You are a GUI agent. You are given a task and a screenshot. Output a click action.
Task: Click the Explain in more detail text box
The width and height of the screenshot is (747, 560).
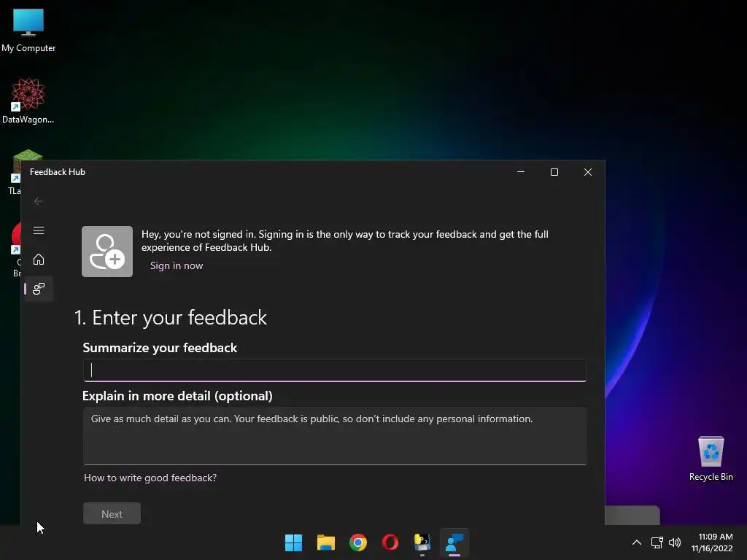pos(334,436)
